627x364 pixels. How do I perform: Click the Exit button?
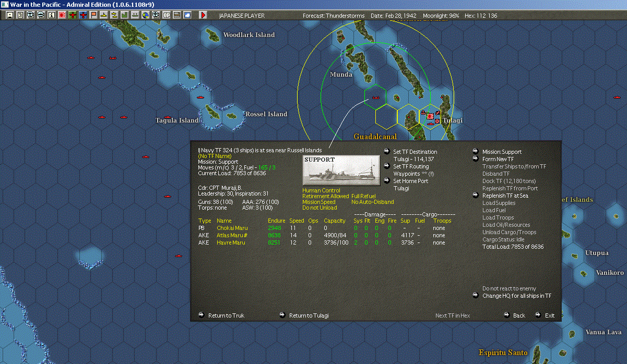550,316
